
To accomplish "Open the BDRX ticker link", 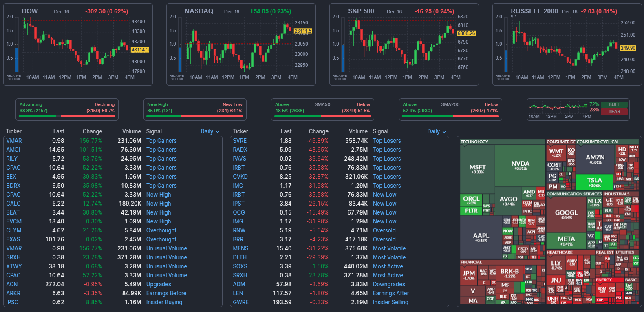I will (13, 186).
